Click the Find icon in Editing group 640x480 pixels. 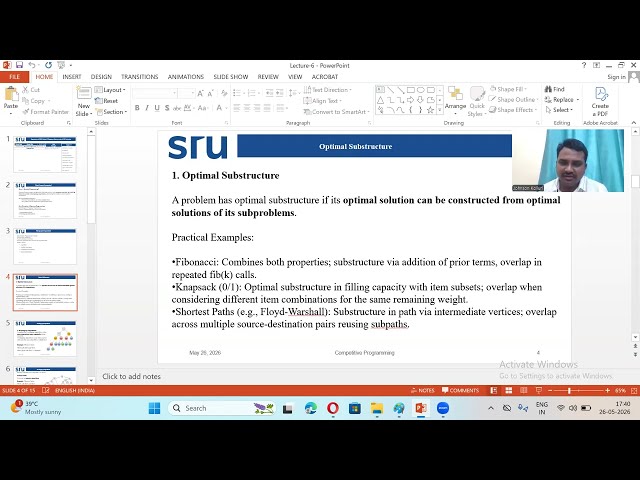554,89
